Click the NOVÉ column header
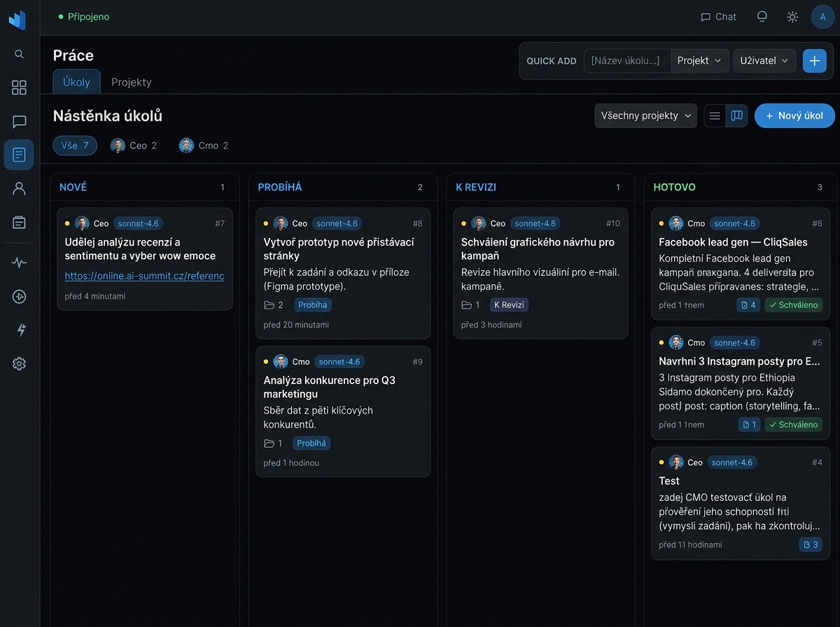The width and height of the screenshot is (840, 627). (x=73, y=188)
